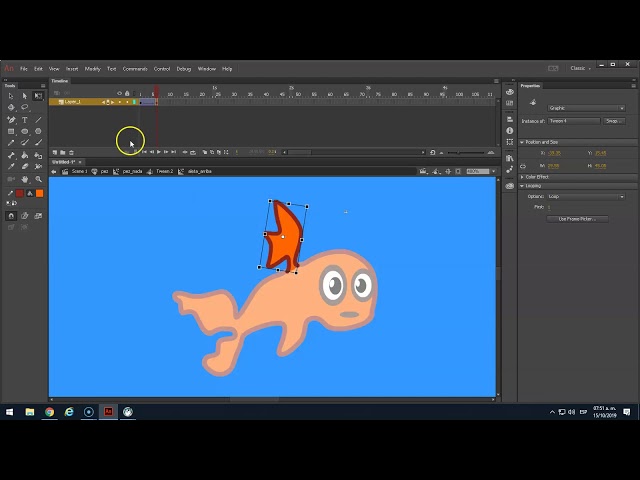Screen dimensions: 640x480
Task: Open the Transform panel icon
Action: (509, 142)
